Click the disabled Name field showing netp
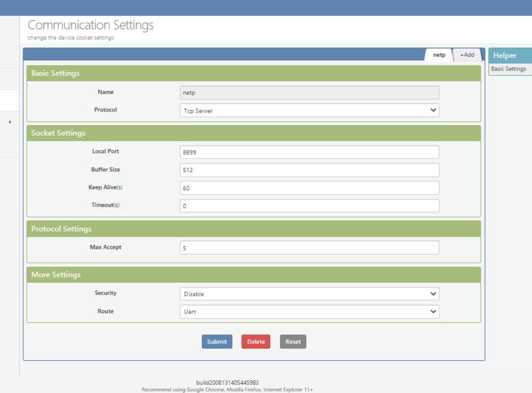The width and height of the screenshot is (532, 393). coord(309,92)
